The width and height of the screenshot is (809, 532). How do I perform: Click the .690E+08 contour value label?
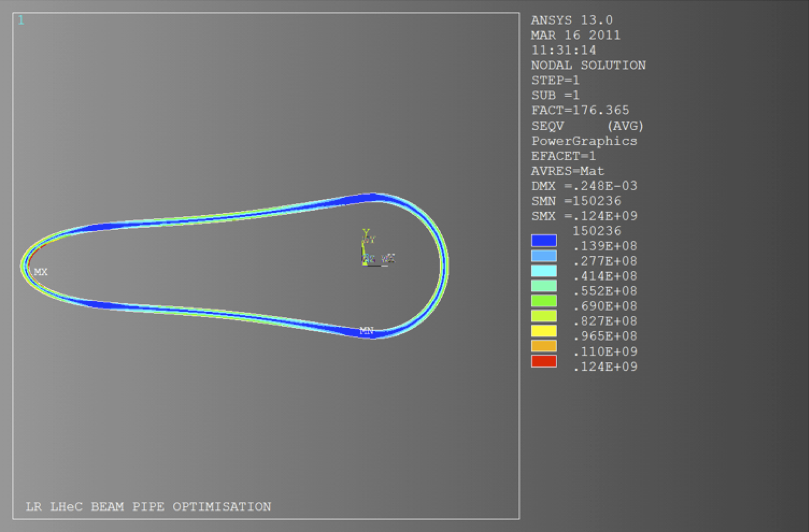pos(605,306)
